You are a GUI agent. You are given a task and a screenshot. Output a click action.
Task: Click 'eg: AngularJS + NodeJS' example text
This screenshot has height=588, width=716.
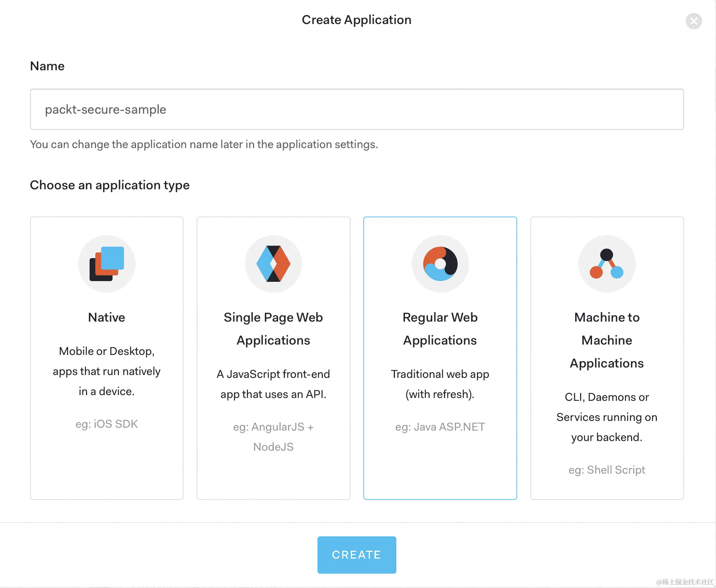pyautogui.click(x=273, y=437)
